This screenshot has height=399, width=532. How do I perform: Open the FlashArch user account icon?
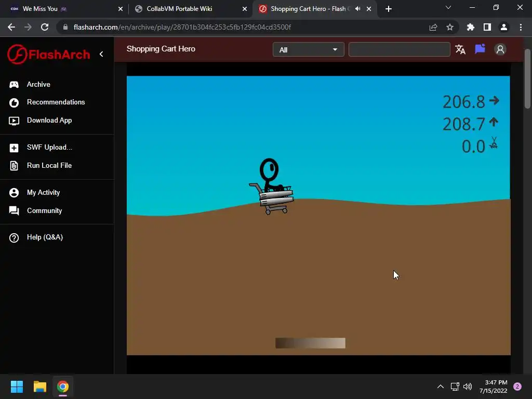pyautogui.click(x=500, y=49)
